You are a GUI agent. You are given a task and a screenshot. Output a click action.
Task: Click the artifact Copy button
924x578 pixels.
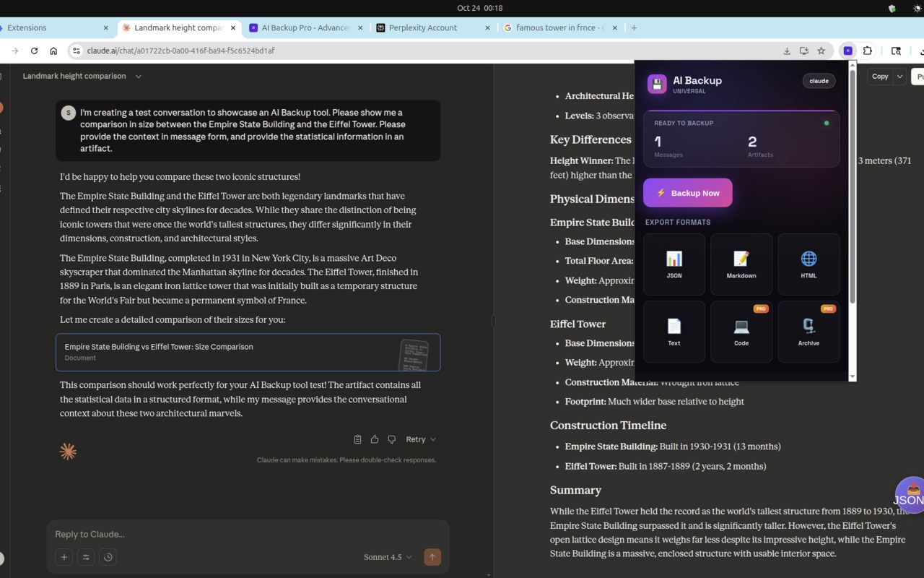(x=880, y=76)
